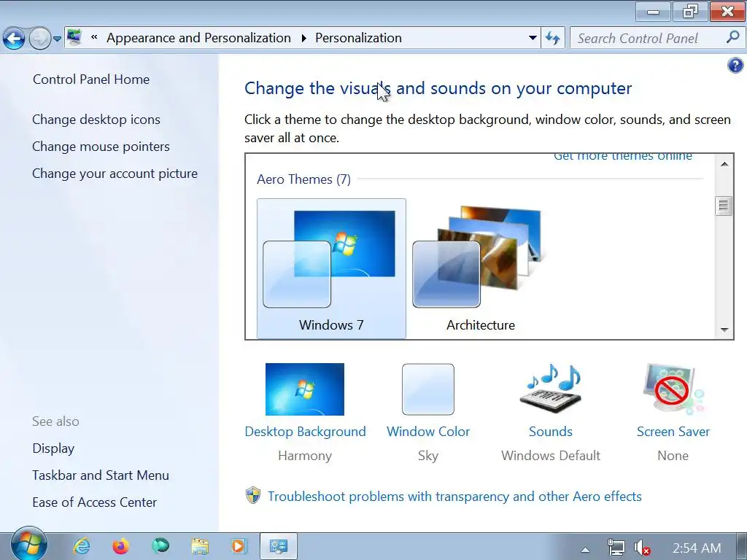The width and height of the screenshot is (747, 560).
Task: Open Display under See also
Action: click(x=53, y=448)
